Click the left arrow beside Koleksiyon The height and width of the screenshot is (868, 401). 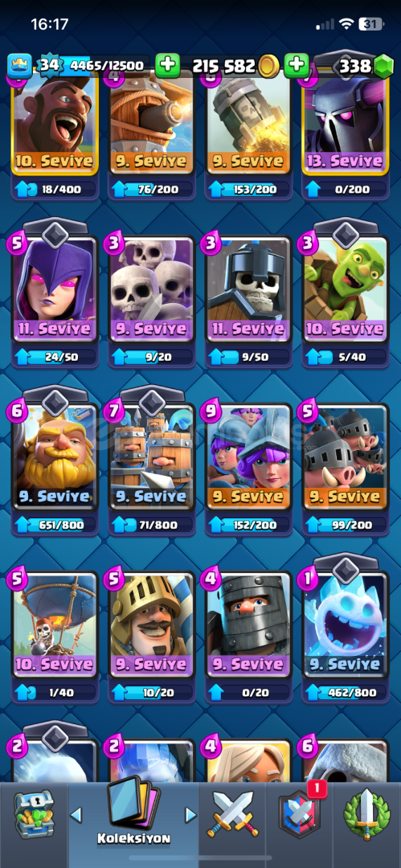tap(76, 814)
